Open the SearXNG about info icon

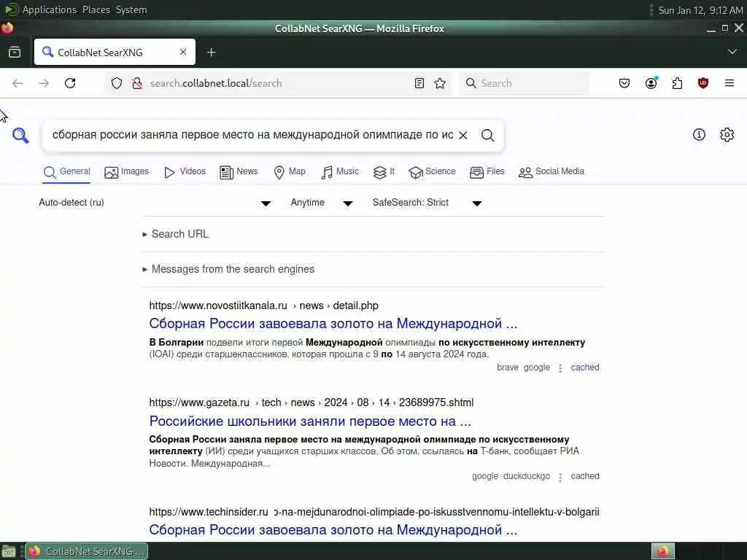coord(698,135)
